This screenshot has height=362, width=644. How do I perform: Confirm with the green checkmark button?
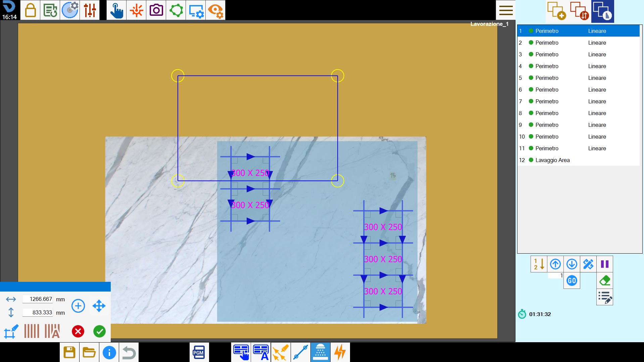(x=99, y=331)
